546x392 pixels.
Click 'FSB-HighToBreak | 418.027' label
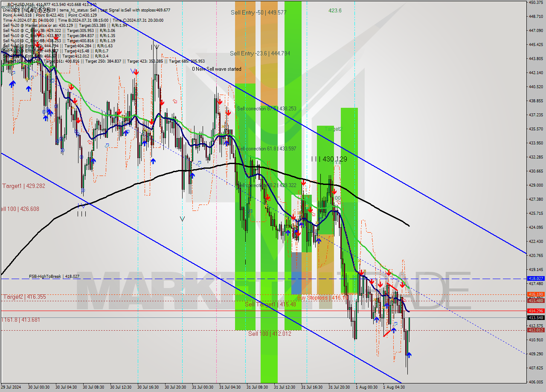54,277
